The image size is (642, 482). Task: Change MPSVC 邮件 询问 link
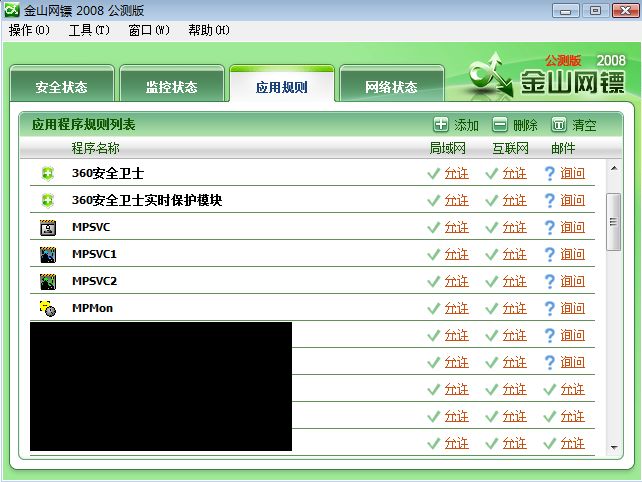pos(573,228)
